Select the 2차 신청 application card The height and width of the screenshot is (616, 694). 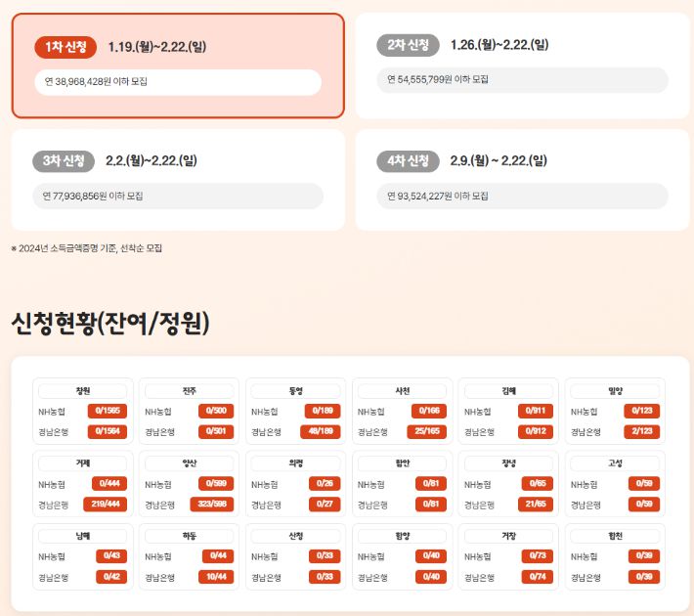[522, 66]
